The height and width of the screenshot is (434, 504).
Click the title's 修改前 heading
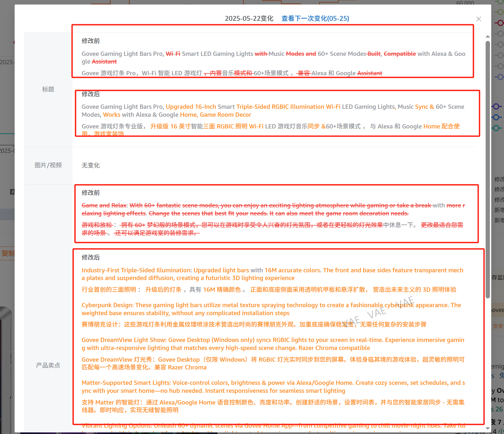click(91, 41)
